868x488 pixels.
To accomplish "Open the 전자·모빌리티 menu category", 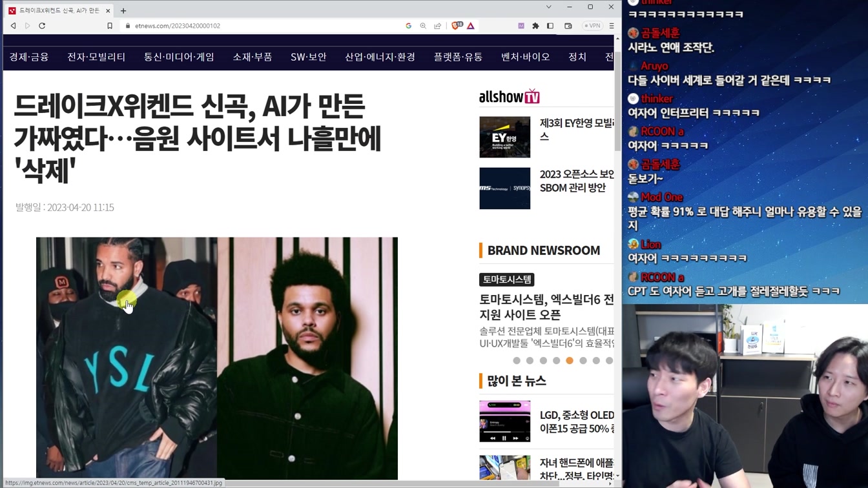I will tap(96, 57).
